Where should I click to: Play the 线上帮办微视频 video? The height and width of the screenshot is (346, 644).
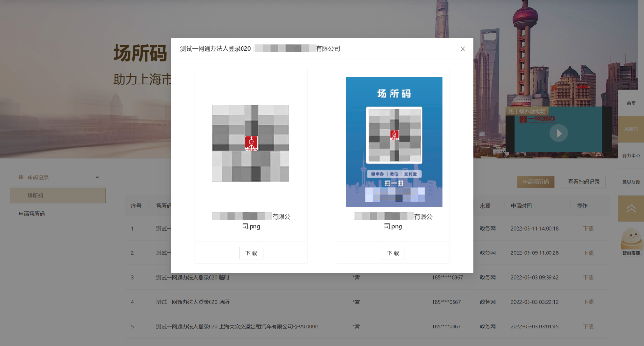pos(559,133)
